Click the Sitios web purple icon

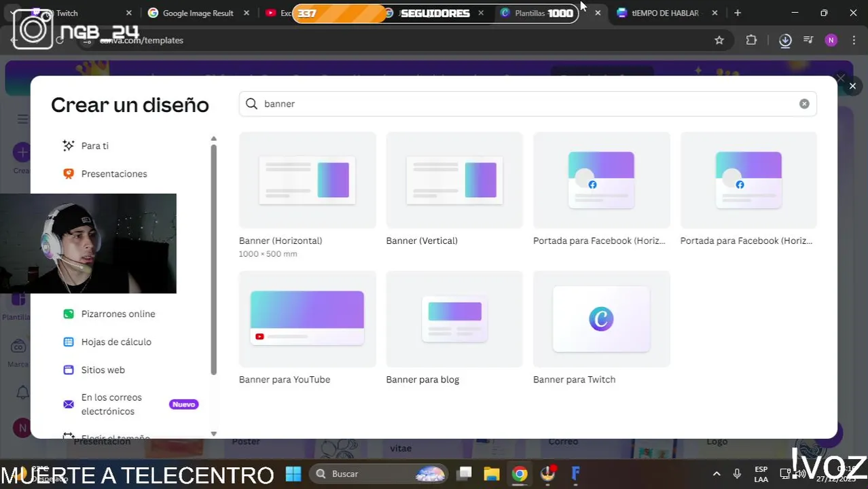[68, 370]
